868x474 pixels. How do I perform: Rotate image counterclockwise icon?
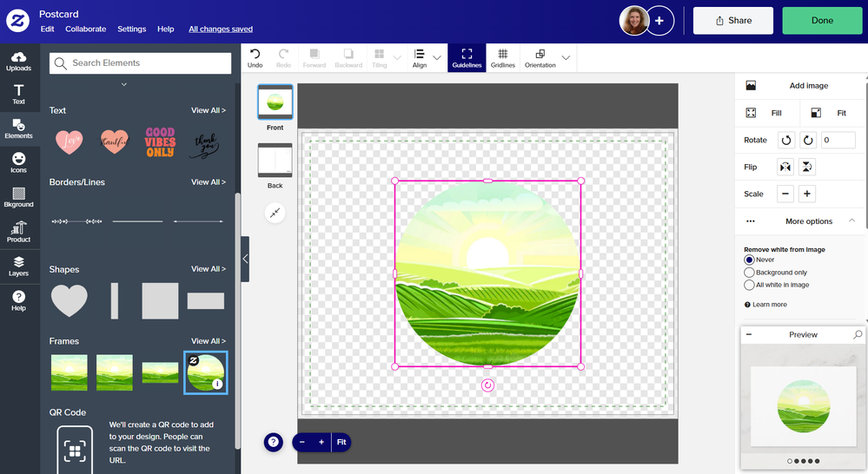tap(786, 140)
